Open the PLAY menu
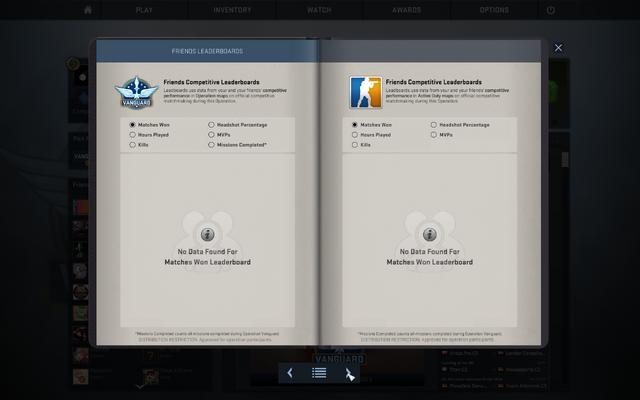The height and width of the screenshot is (400, 640). [x=144, y=10]
